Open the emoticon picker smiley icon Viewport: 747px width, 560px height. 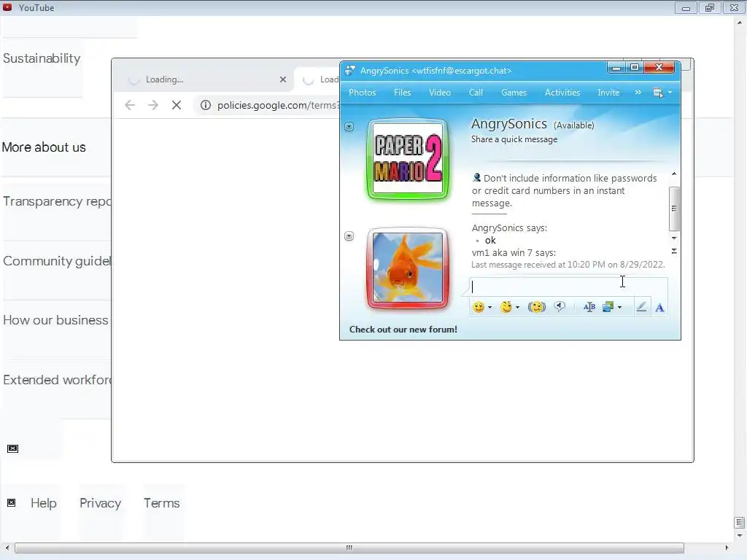tap(479, 307)
